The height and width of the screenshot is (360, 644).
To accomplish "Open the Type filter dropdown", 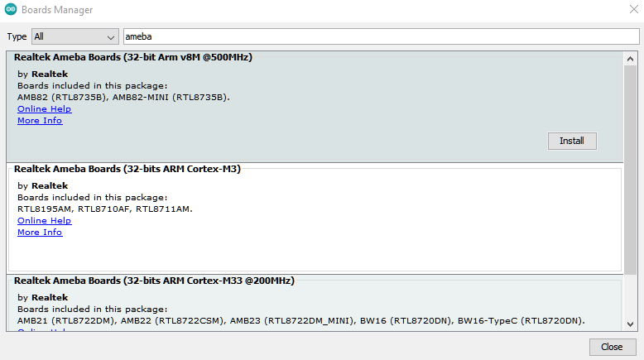I will pos(75,37).
